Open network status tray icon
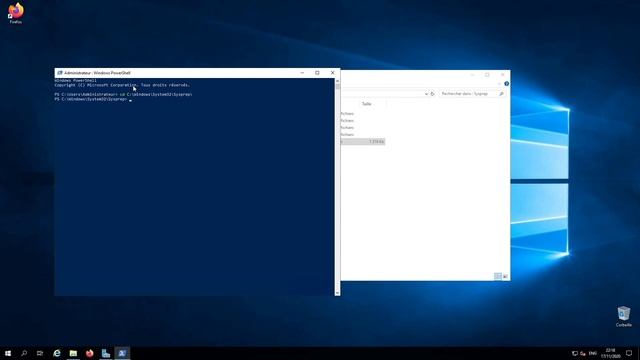The height and width of the screenshot is (360, 640). coord(575,353)
